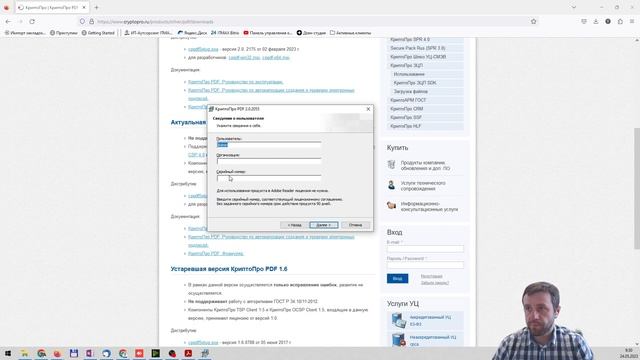640x360 pixels.
Task: Open the cppdfsetup.exe version 2.0 link
Action: pyautogui.click(x=203, y=49)
